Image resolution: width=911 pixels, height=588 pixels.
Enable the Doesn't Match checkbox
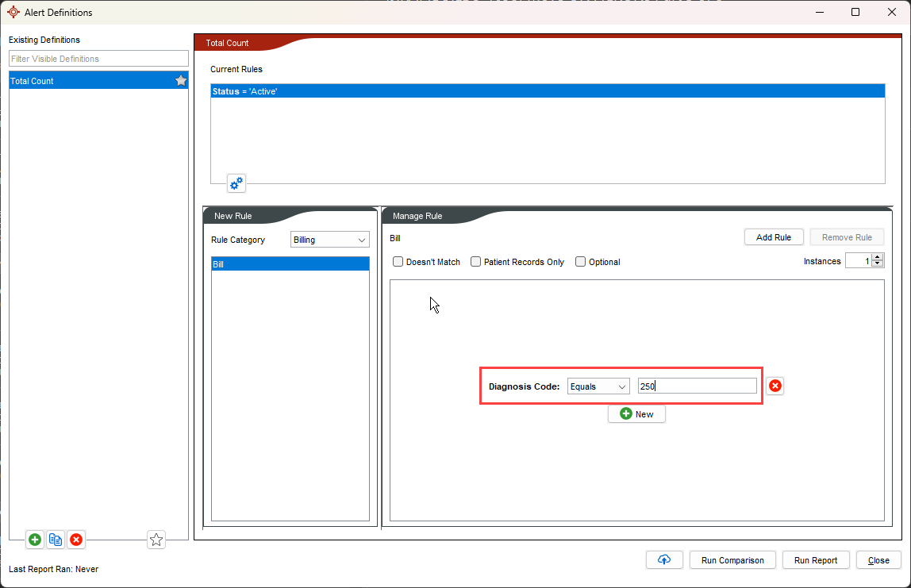click(398, 261)
